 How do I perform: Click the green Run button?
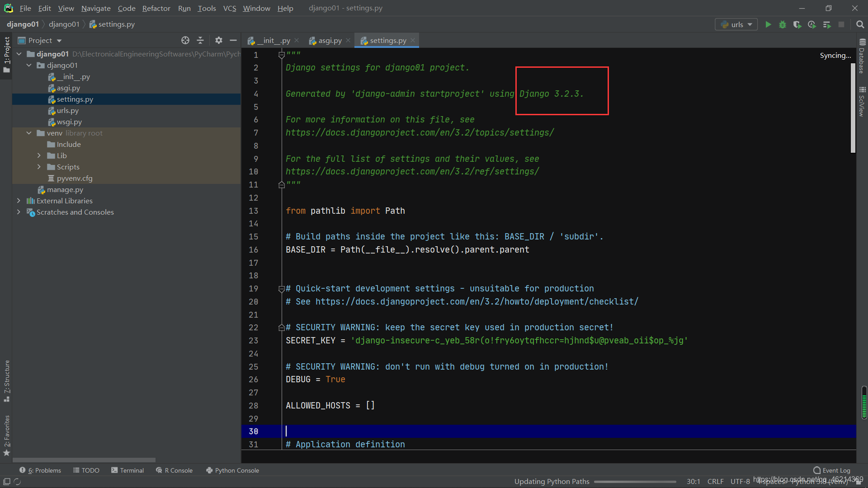pyautogui.click(x=768, y=24)
